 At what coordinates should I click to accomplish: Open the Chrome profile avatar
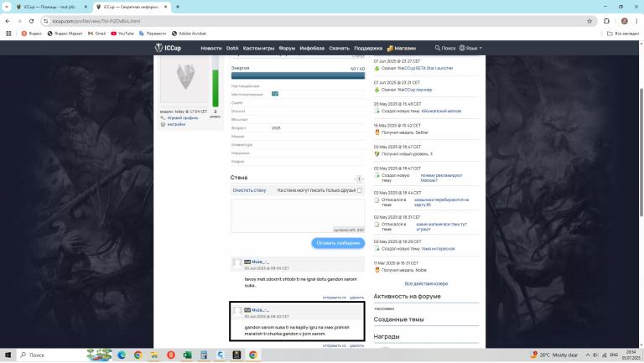pyautogui.click(x=624, y=21)
